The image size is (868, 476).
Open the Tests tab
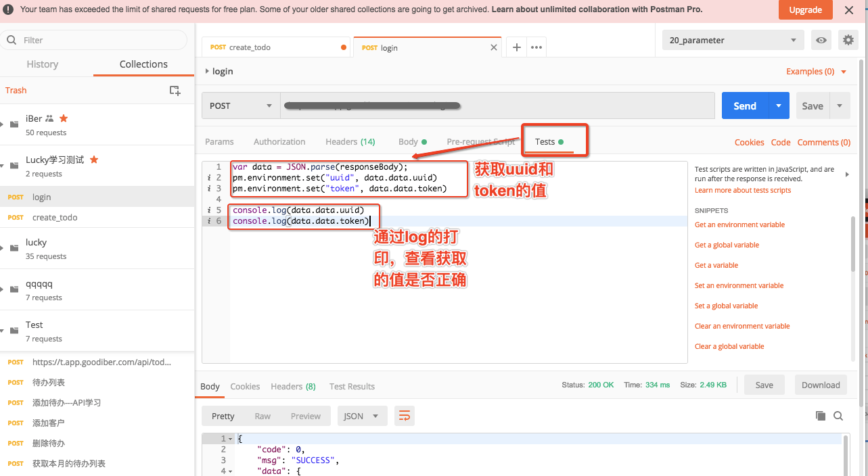coord(549,141)
